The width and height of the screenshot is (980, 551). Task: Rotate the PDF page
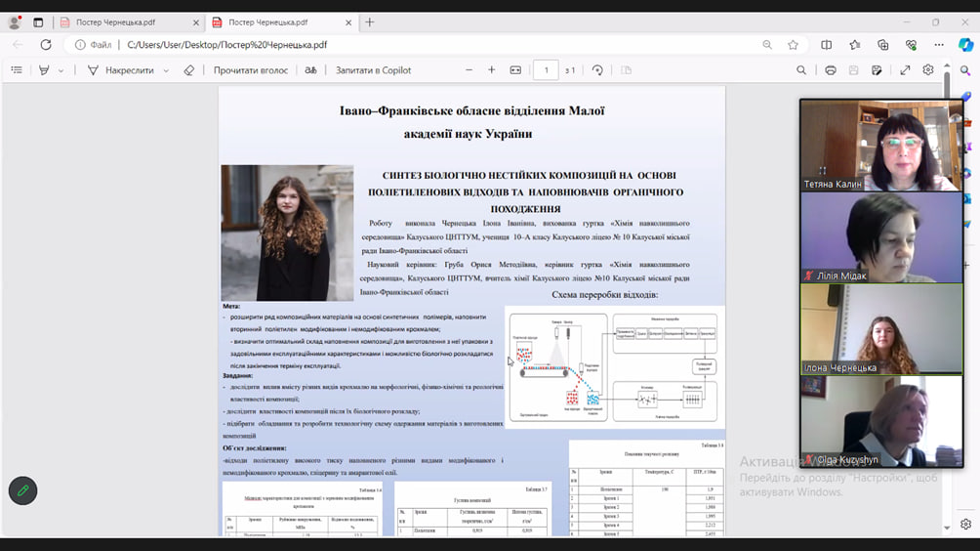pyautogui.click(x=597, y=70)
